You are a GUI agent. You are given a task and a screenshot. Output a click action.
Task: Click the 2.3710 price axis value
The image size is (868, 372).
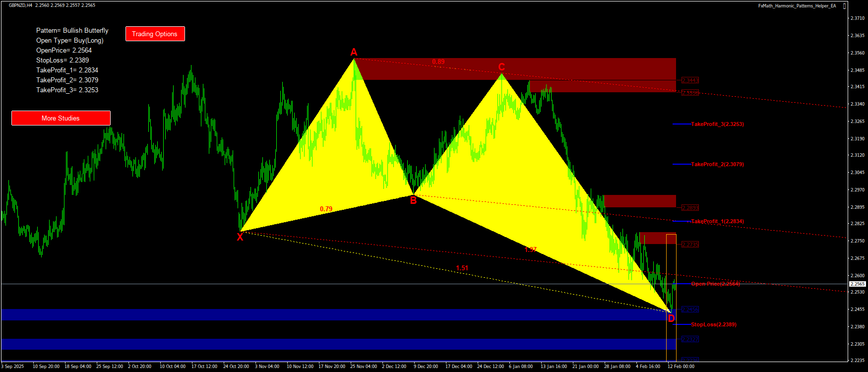[x=857, y=18]
